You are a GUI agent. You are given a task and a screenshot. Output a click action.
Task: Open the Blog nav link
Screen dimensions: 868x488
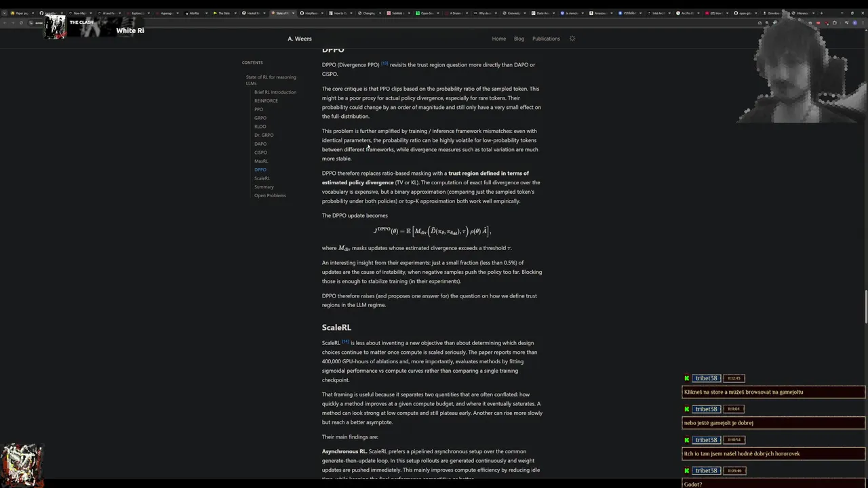click(x=519, y=39)
